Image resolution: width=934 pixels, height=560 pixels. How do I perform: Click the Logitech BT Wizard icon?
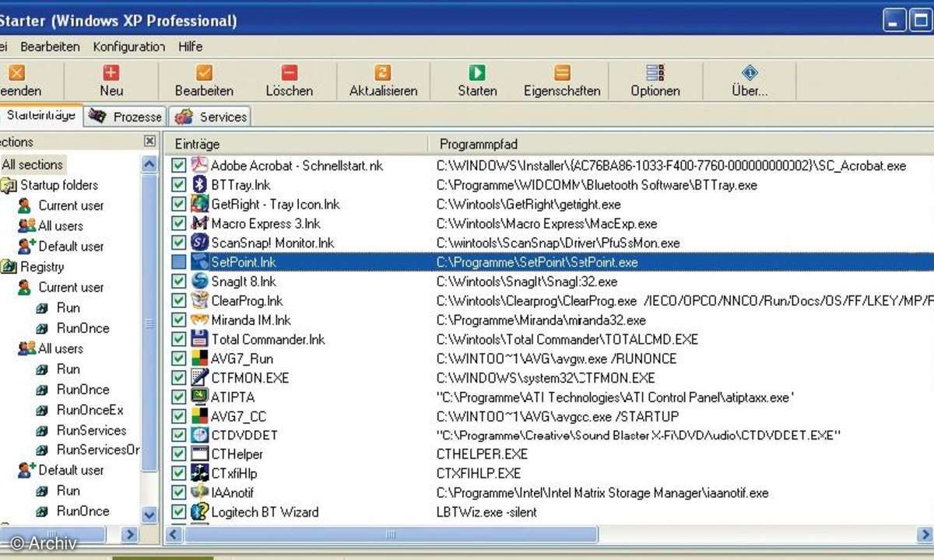point(200,512)
